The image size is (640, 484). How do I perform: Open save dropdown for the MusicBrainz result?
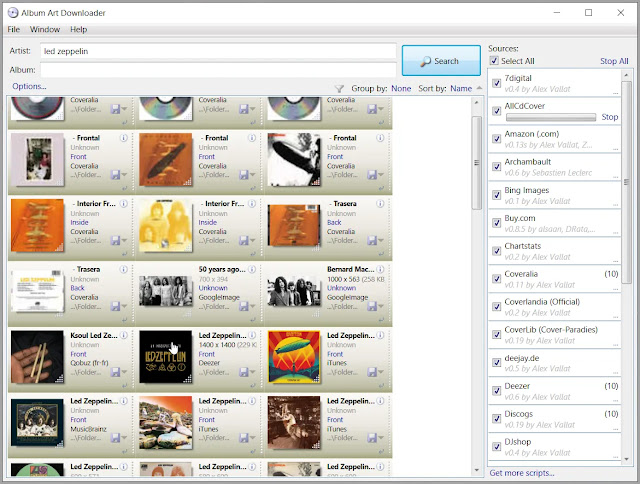[124, 437]
